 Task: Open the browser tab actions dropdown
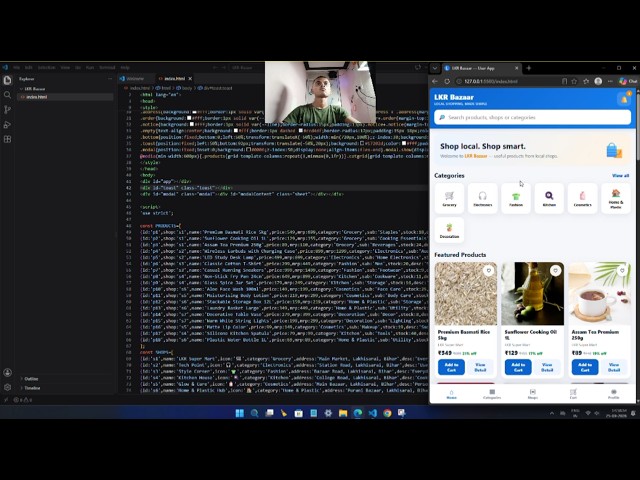pos(435,68)
